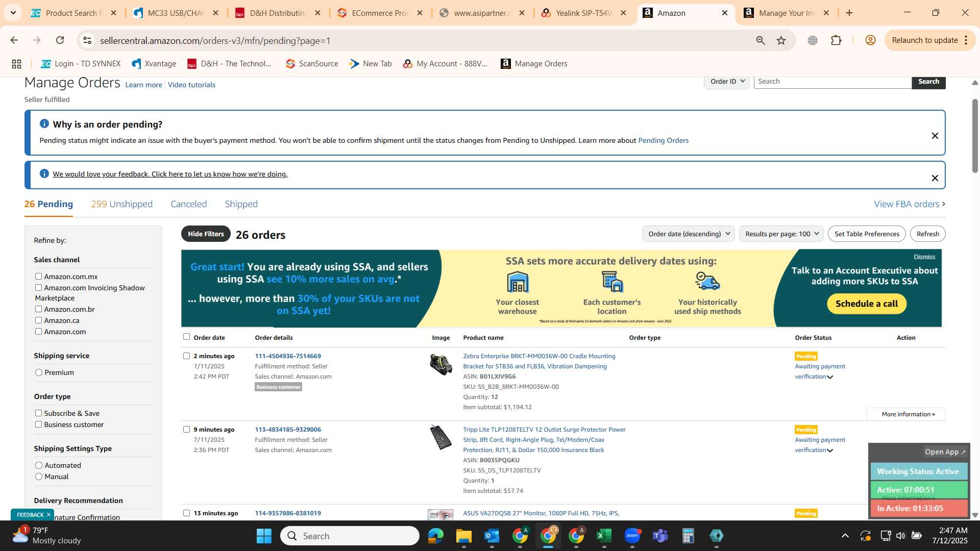Check the Subscribe & Save order type
Image resolution: width=980 pixels, height=551 pixels.
[38, 413]
